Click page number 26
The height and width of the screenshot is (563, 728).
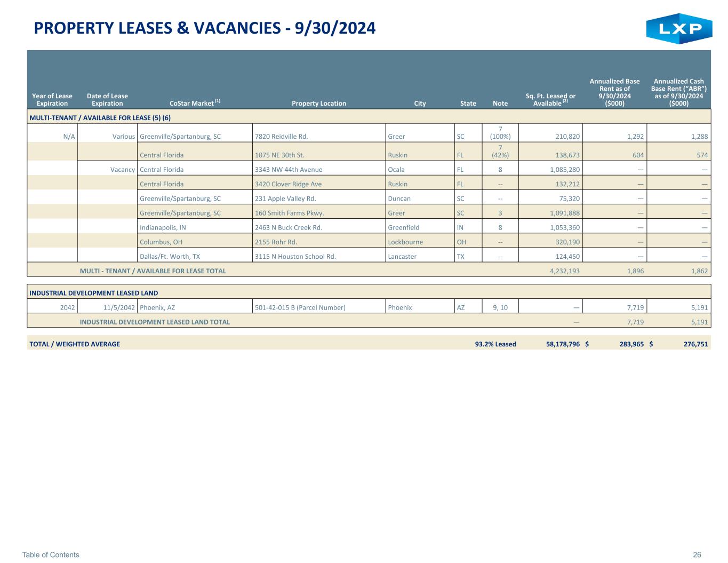[697, 555]
